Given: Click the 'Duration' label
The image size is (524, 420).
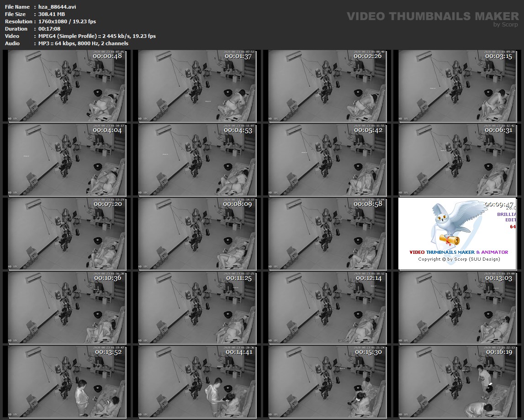Looking at the screenshot, I should coord(16,29).
